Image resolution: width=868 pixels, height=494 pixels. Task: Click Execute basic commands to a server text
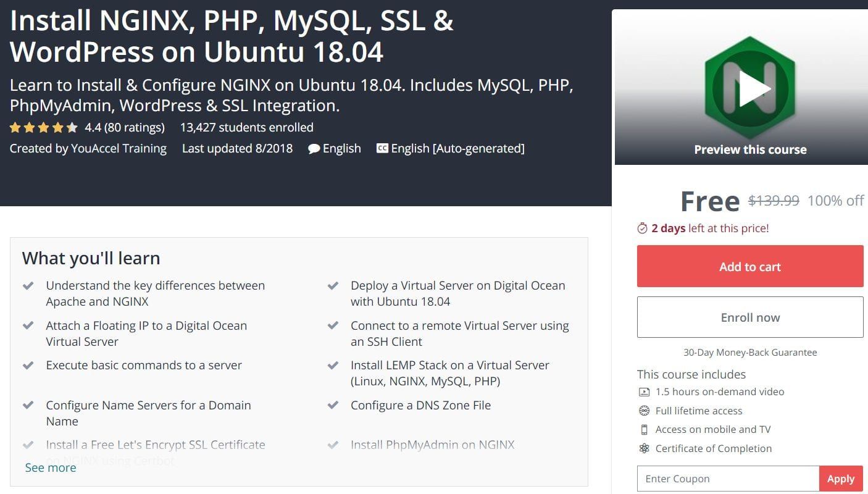click(144, 366)
